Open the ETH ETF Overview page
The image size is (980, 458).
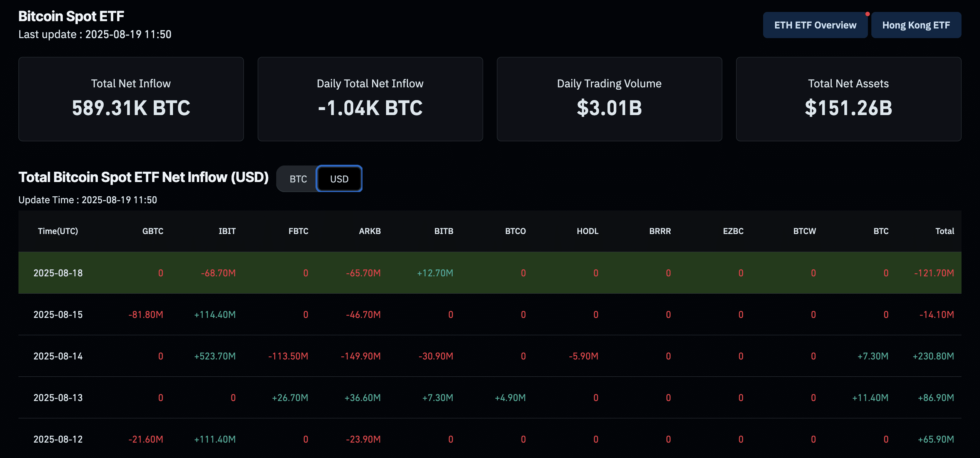[815, 25]
